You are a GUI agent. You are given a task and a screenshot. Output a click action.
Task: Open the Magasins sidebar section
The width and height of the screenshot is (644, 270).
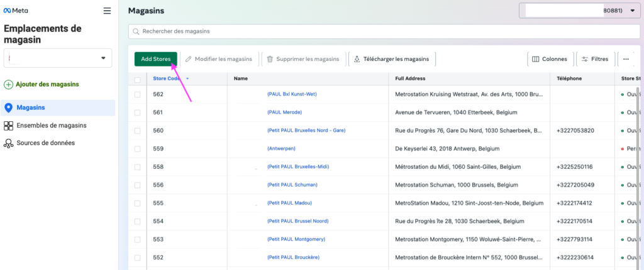(x=58, y=108)
